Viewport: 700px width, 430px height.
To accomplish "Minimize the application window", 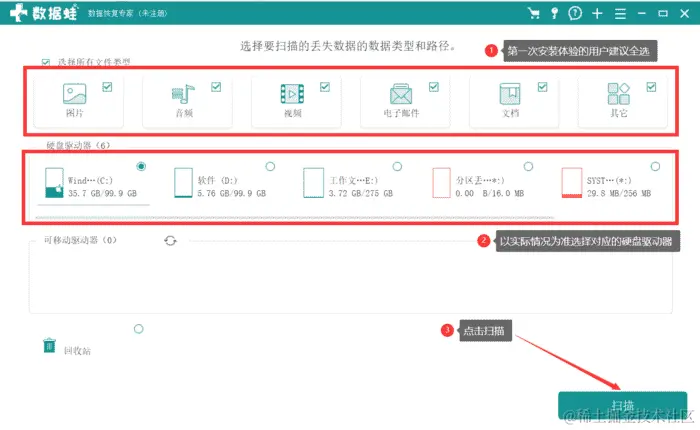I will point(642,13).
